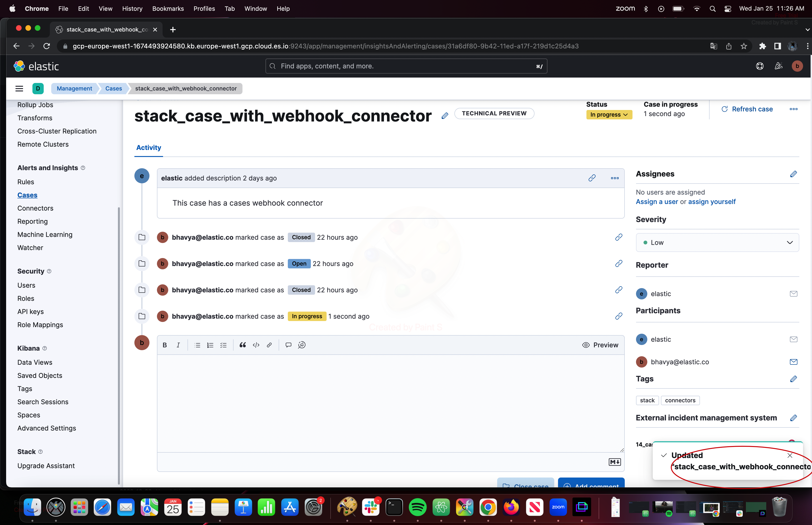Copy link for Open status action

pos(619,263)
